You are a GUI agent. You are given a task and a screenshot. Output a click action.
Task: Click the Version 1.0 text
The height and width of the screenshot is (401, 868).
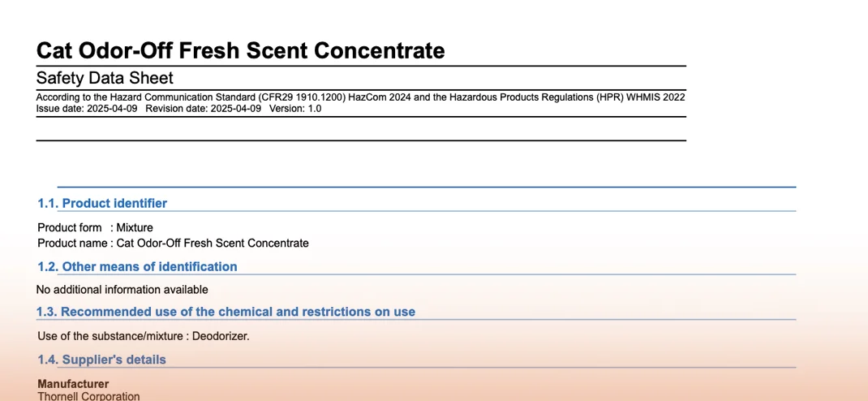(x=295, y=108)
